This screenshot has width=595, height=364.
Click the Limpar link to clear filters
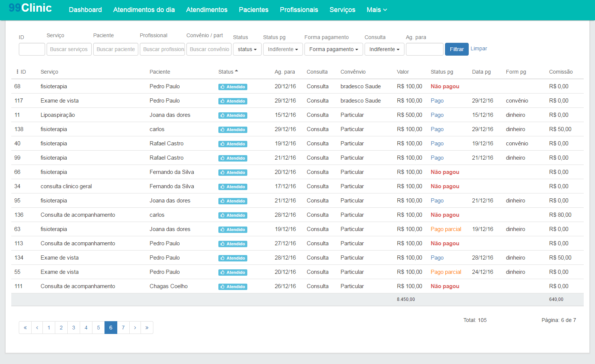(x=478, y=48)
